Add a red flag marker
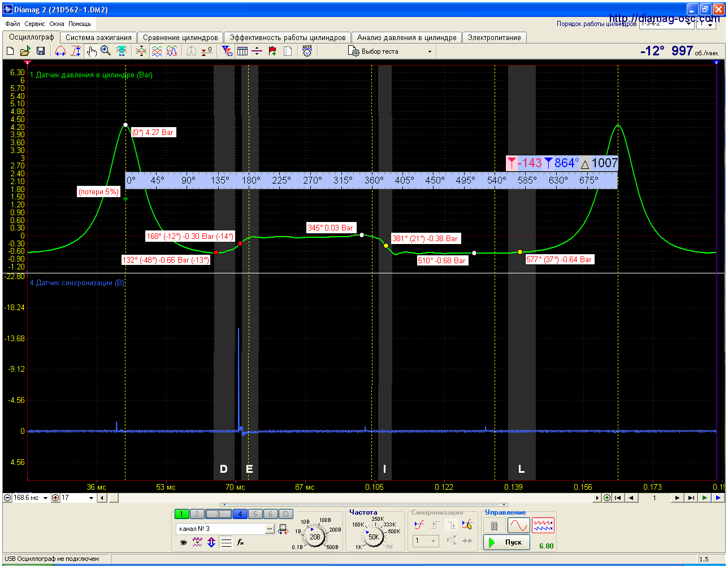The width and height of the screenshot is (728, 566). (272, 51)
